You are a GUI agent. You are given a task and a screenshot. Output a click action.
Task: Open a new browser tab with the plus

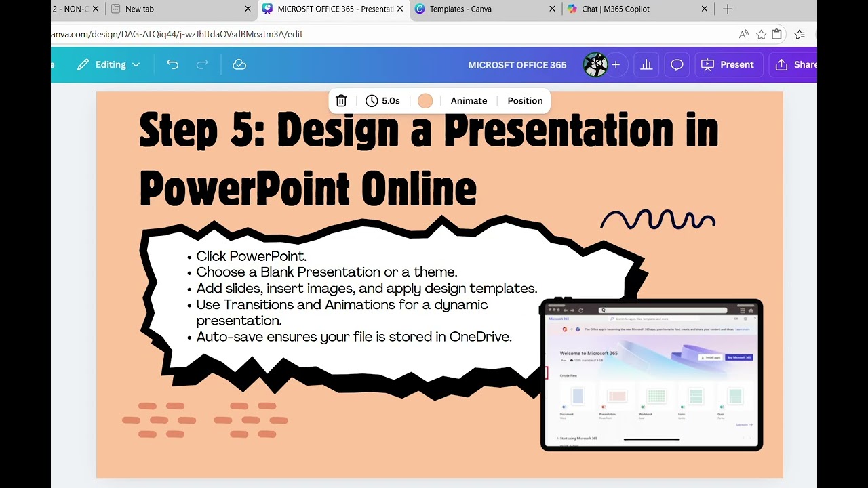(728, 9)
